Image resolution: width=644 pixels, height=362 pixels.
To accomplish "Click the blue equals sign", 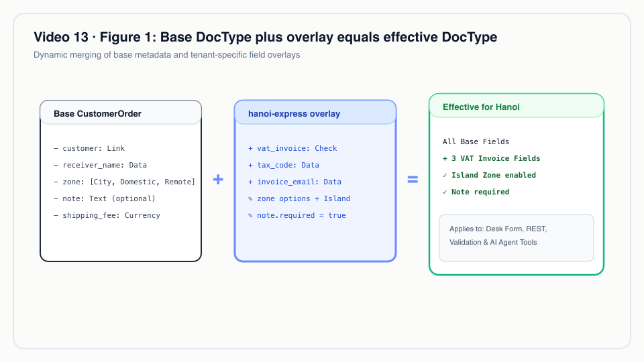I will click(x=413, y=180).
